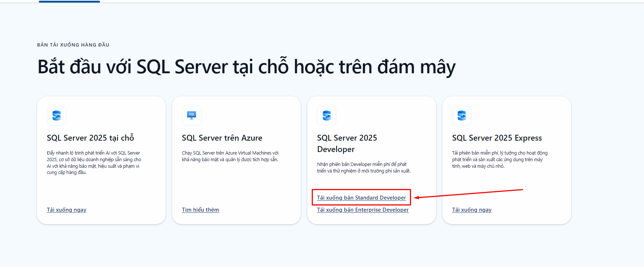Click description starting Chạy SQL Server trên Azure
Image resolution: width=644 pixels, height=267 pixels.
230,156
